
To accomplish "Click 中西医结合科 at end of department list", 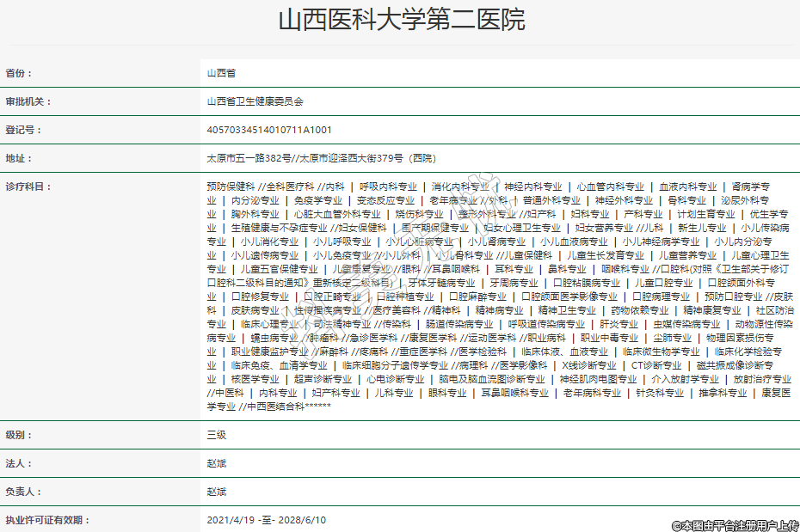I will (x=275, y=407).
